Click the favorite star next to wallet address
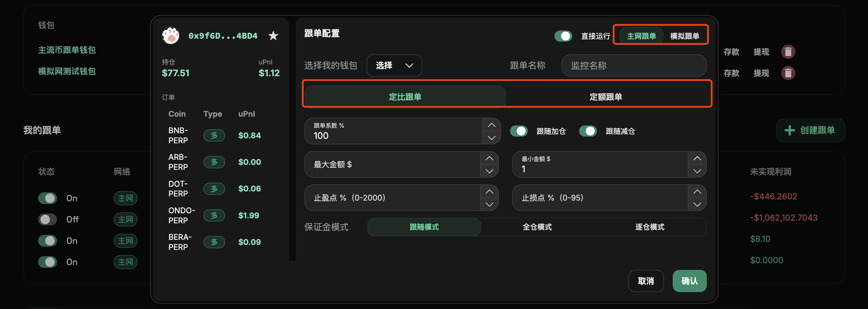 point(273,35)
